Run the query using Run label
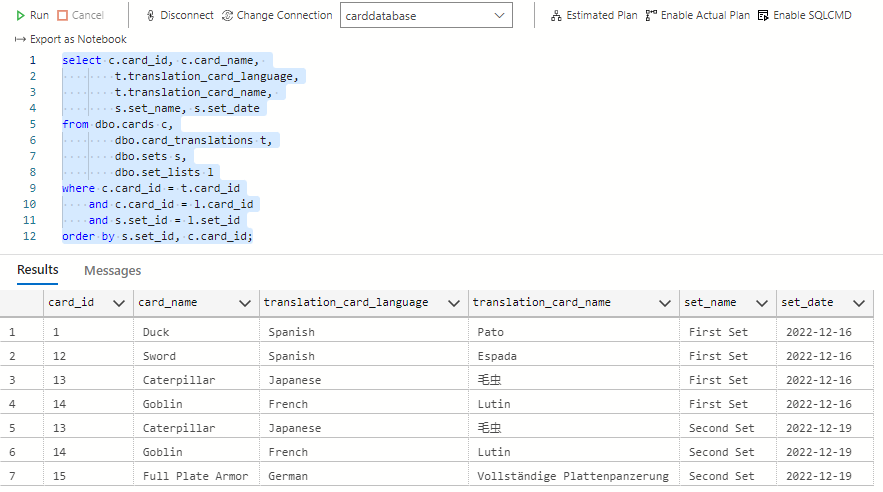Screen dimensions: 883x492 click(39, 15)
